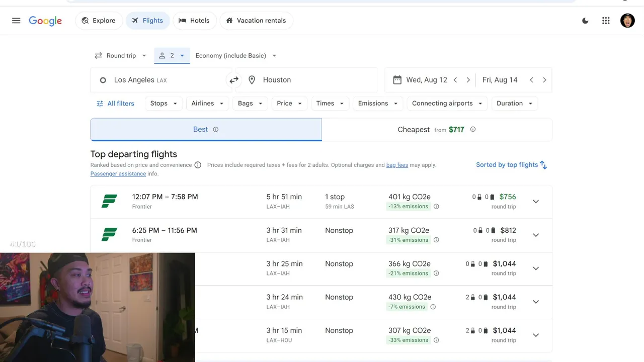
Task: Select the Cheapest from $717 tab
Action: pyautogui.click(x=437, y=129)
